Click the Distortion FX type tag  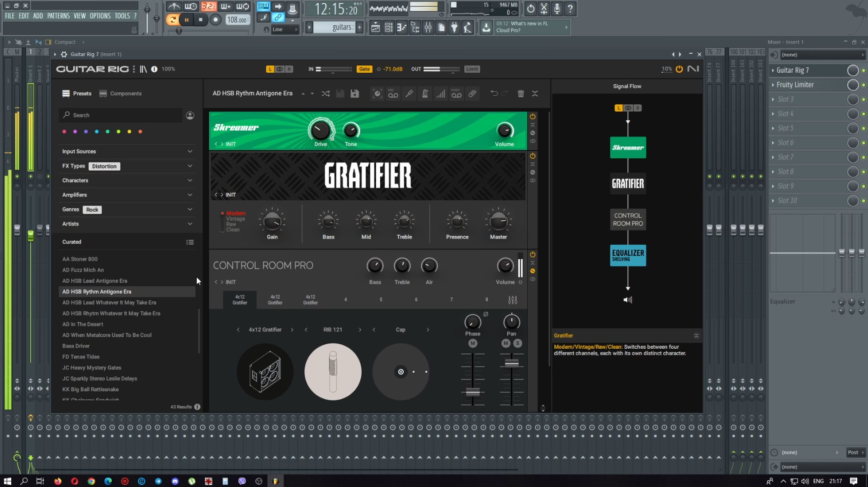coord(104,166)
